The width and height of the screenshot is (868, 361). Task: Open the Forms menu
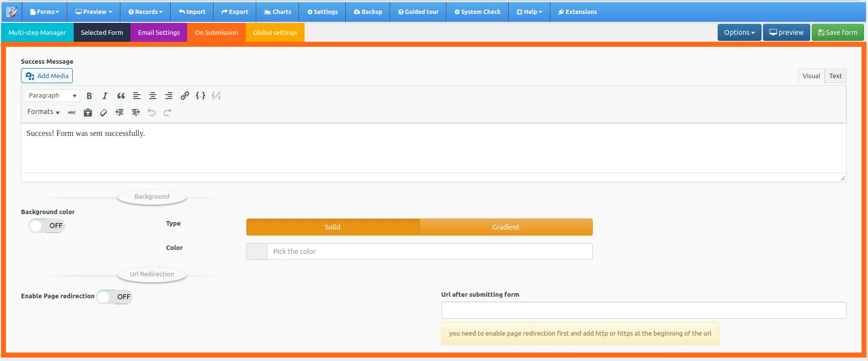[x=44, y=11]
